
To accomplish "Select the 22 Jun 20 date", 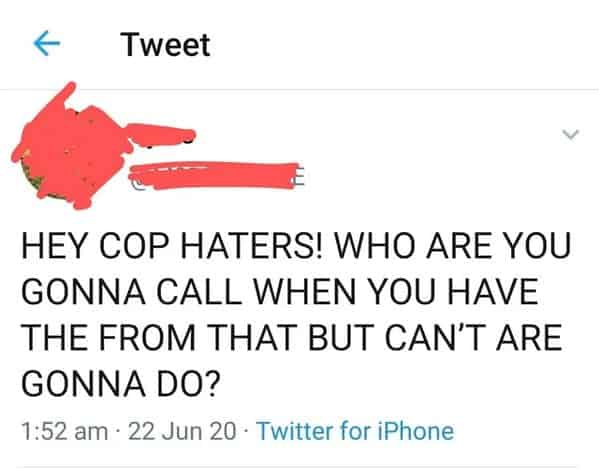I will coord(182,431).
